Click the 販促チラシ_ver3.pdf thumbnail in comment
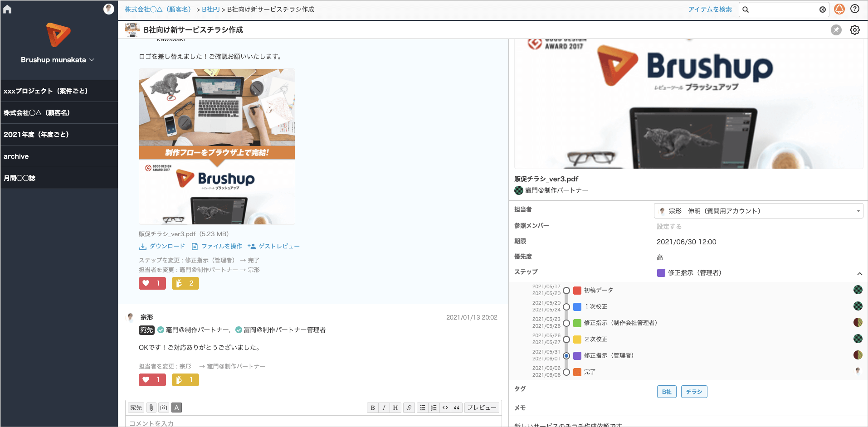868x427 pixels. (x=217, y=146)
